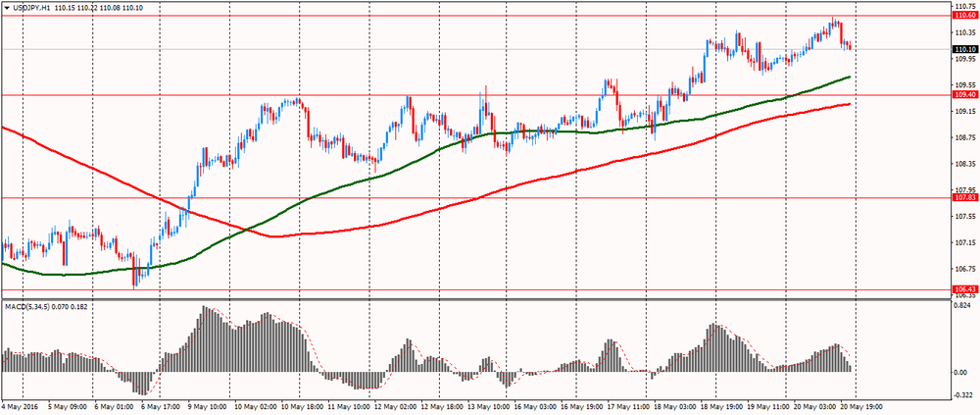This screenshot has height=415, width=980.
Task: Click the triangle icon beside USDJPY,H1 title
Action: coord(6,6)
